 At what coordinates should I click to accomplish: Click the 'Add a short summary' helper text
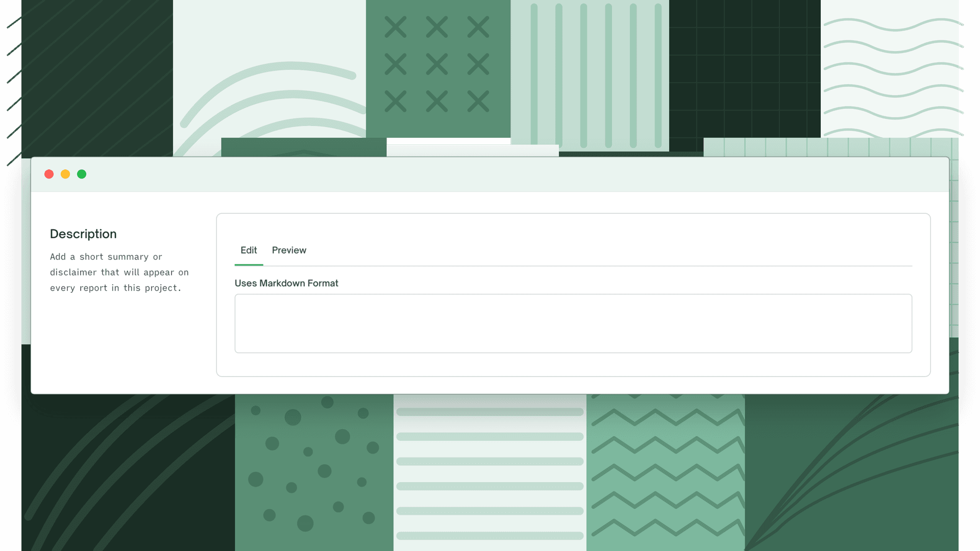point(119,272)
